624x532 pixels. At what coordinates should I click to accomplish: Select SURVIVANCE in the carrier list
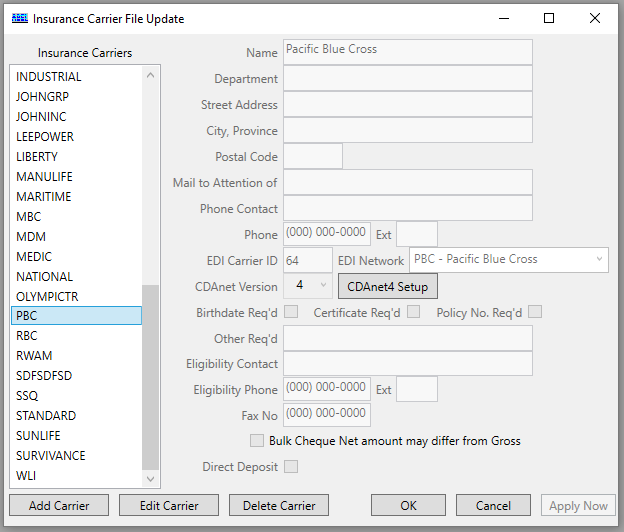[76, 455]
